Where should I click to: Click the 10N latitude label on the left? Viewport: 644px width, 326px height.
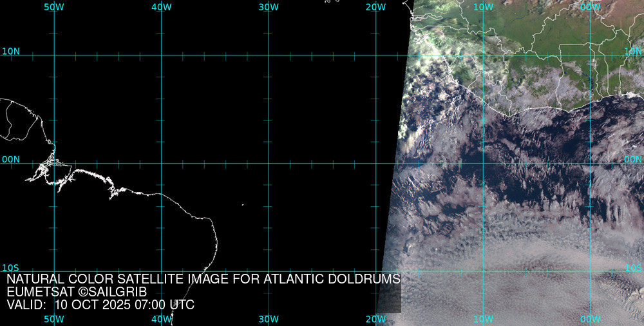[x=11, y=51]
